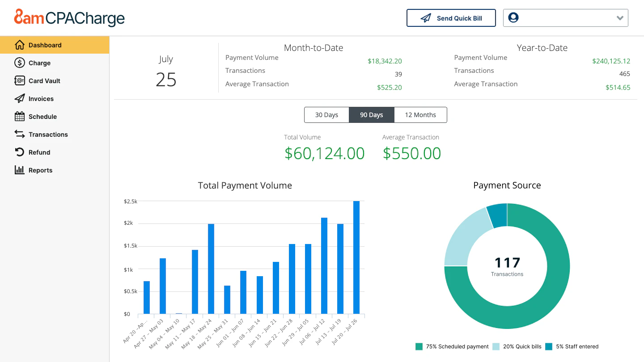Click the Refund undo icon
This screenshot has height=362, width=644.
click(20, 152)
